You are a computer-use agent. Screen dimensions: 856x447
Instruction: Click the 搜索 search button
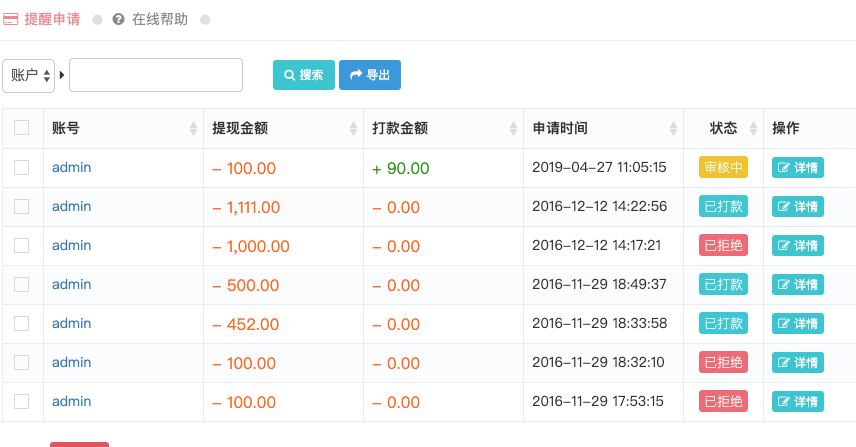pyautogui.click(x=304, y=75)
